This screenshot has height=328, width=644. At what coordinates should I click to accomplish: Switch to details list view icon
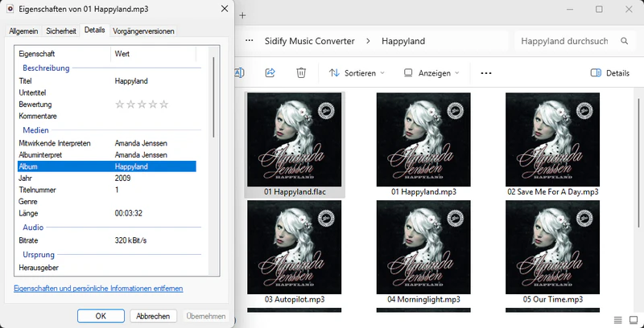coord(617,320)
